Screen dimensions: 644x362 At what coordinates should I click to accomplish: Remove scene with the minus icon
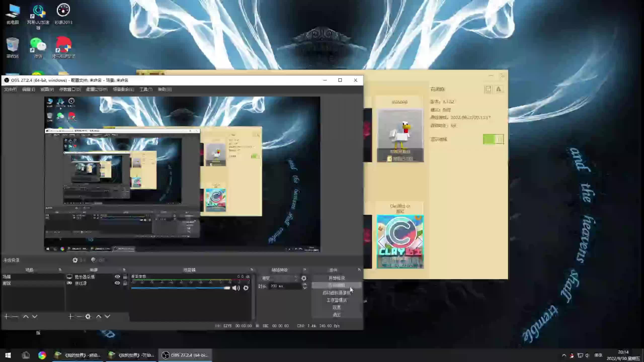click(x=15, y=316)
